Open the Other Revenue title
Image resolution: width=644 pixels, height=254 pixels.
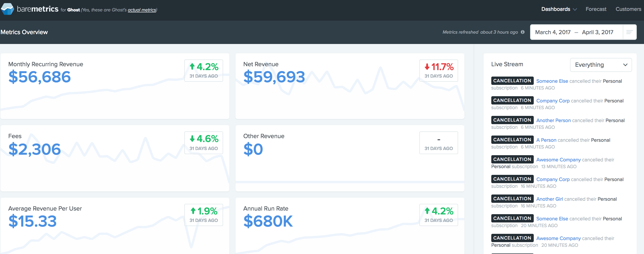(x=264, y=136)
